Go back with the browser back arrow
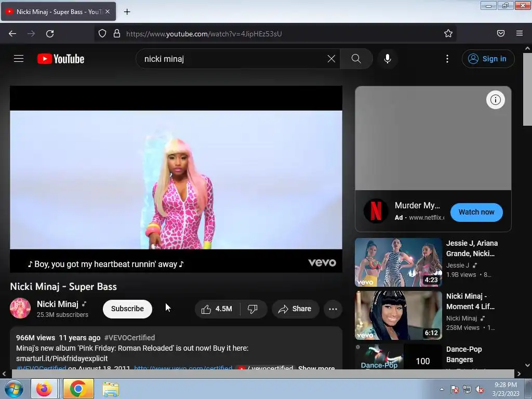The image size is (532, 399). [12, 34]
